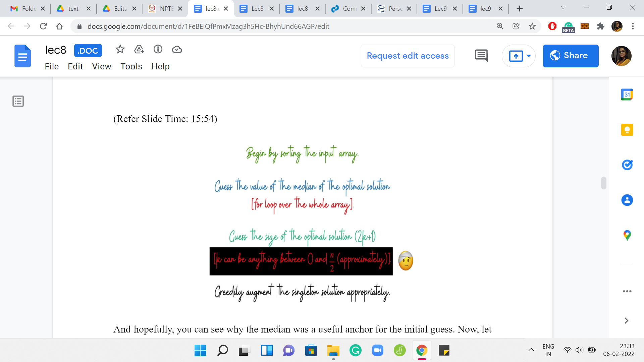Viewport: 644px width, 362px height.
Task: Open the Tools menu
Action: (x=131, y=66)
